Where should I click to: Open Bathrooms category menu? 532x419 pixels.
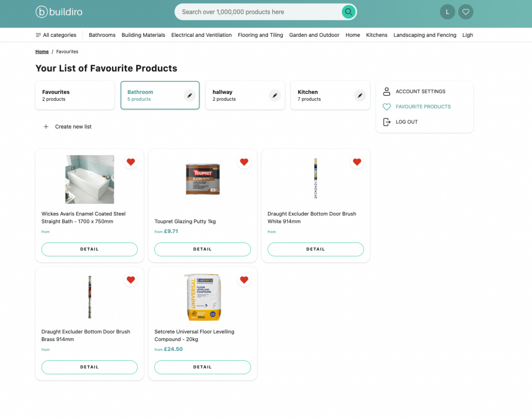coord(102,35)
